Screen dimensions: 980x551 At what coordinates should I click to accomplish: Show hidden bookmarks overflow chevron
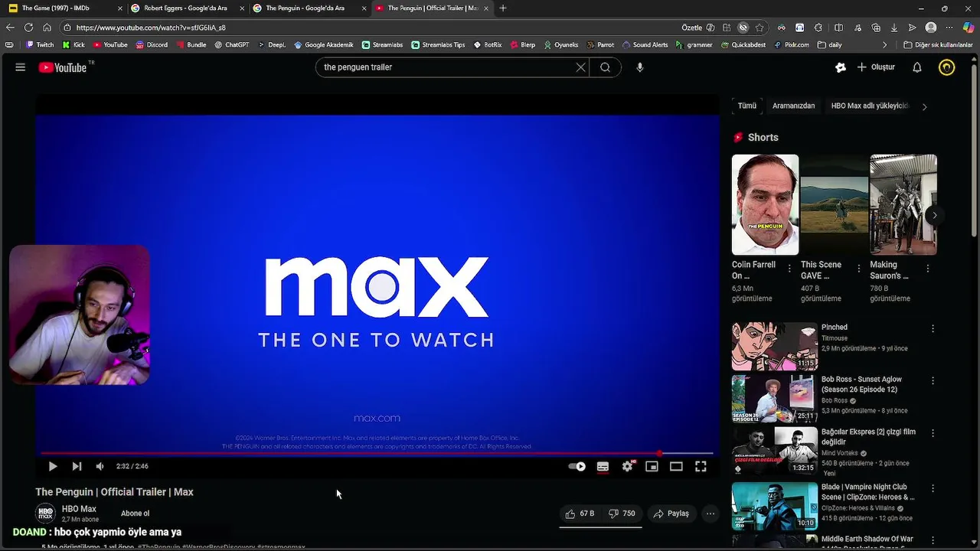tap(885, 45)
